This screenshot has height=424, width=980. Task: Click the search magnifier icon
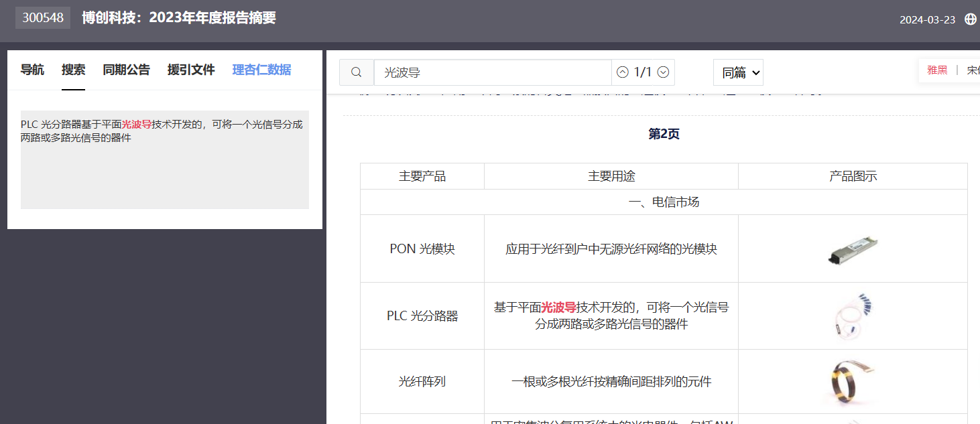pos(357,72)
